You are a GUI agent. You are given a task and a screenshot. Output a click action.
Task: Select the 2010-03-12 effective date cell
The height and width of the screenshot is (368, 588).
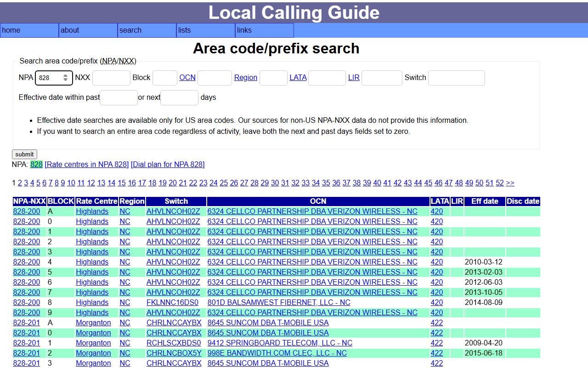pyautogui.click(x=484, y=262)
